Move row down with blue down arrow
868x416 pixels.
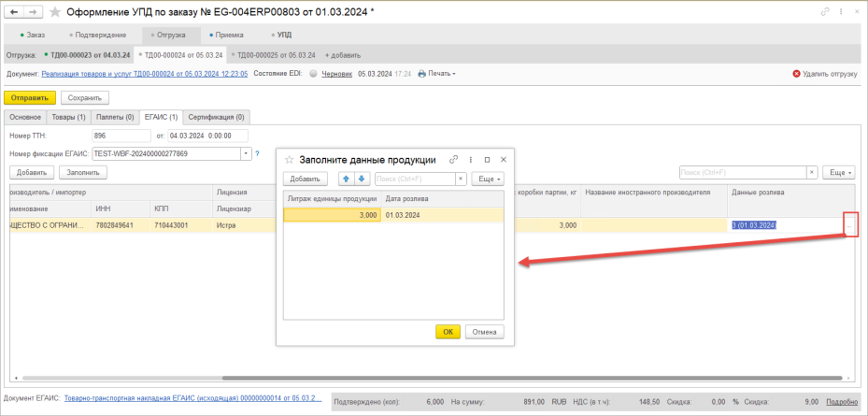(362, 179)
